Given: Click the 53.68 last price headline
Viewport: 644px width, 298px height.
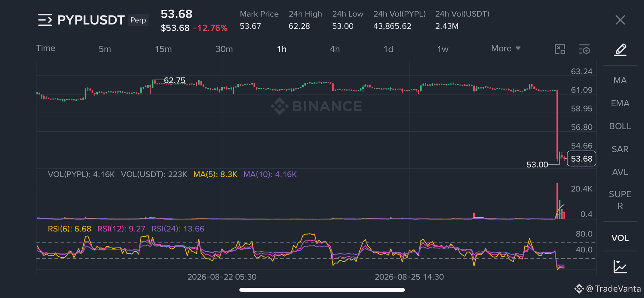Looking at the screenshot, I should 176,14.
